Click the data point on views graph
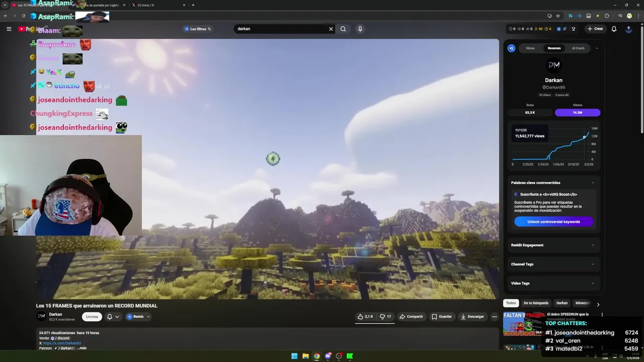 pos(584,137)
